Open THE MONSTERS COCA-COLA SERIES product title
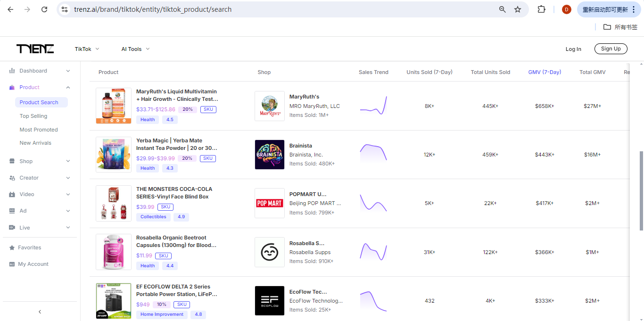This screenshot has width=644, height=321. pyautogui.click(x=174, y=193)
